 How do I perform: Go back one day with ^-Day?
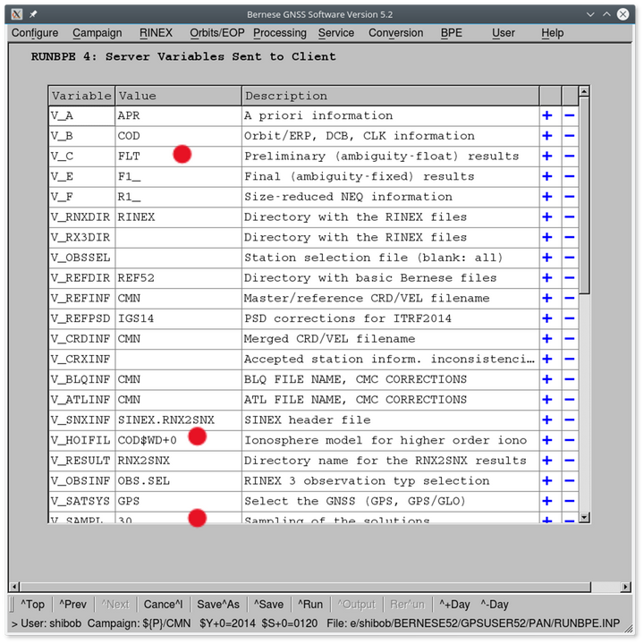495,605
